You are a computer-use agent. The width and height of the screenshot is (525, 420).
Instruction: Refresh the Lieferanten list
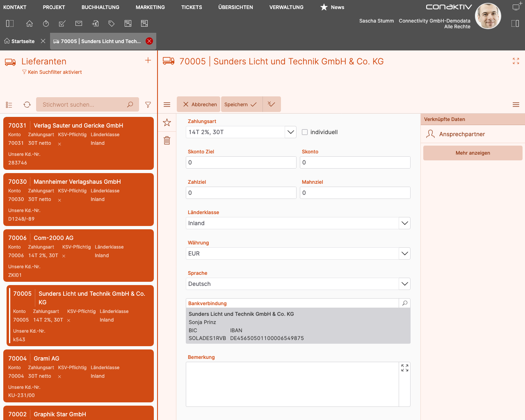point(27,105)
